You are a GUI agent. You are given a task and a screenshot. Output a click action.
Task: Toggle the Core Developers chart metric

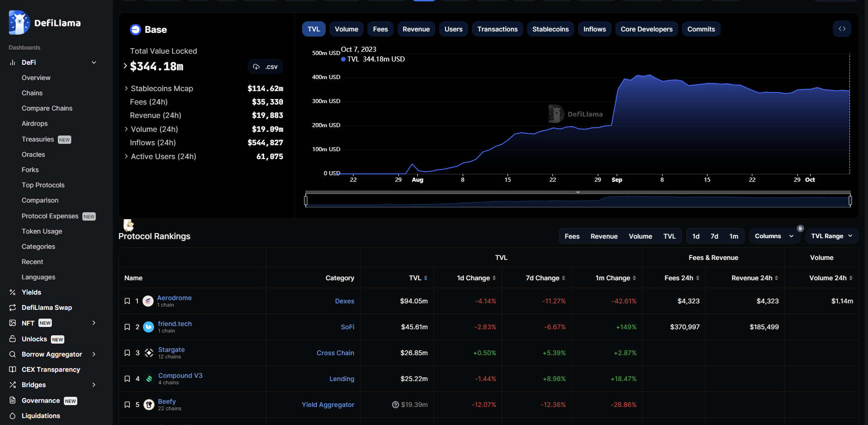point(646,29)
